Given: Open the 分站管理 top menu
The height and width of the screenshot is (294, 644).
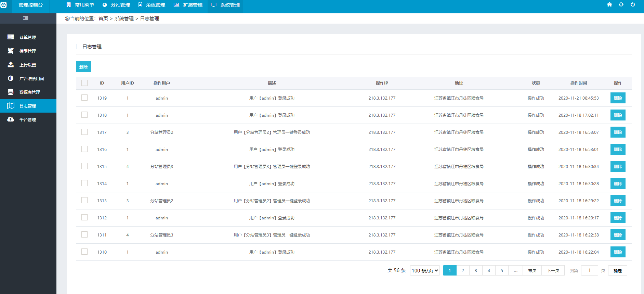Looking at the screenshot, I should pos(116,5).
